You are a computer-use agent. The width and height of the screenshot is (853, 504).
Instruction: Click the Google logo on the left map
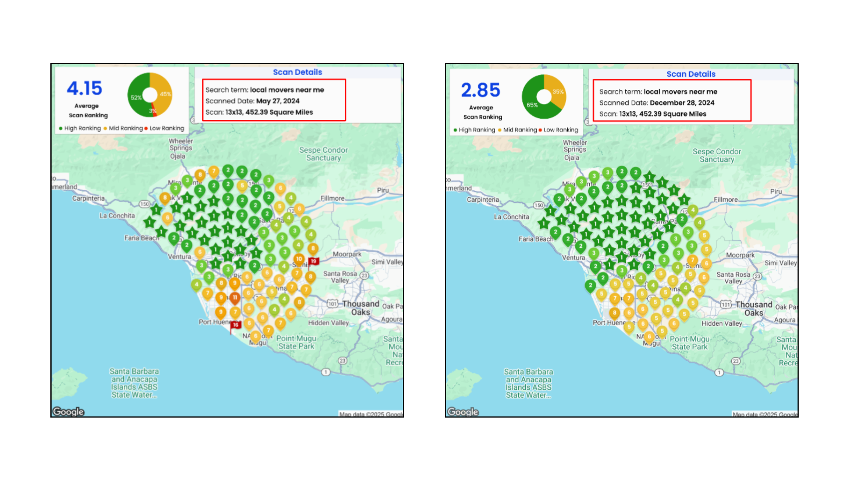click(x=68, y=411)
